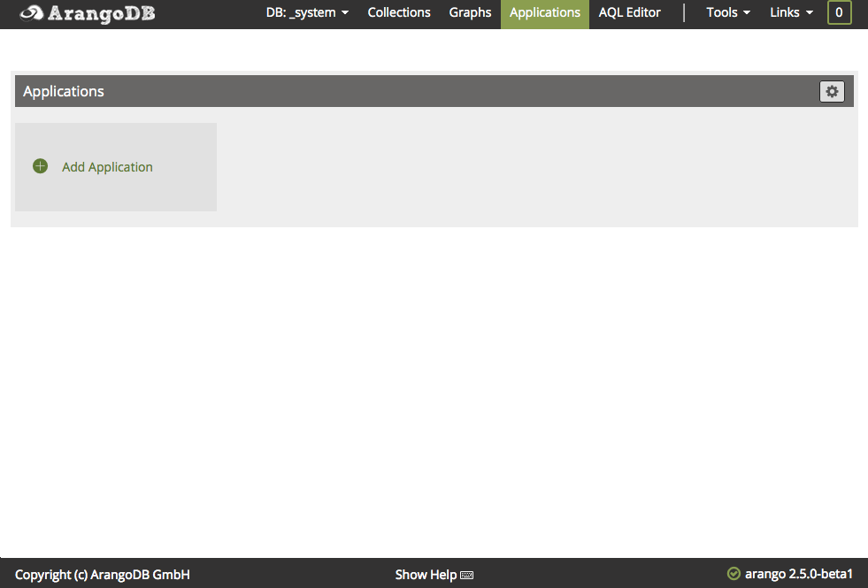Image resolution: width=868 pixels, height=588 pixels.
Task: Select the highlighted Applications nav tab
Action: click(544, 12)
